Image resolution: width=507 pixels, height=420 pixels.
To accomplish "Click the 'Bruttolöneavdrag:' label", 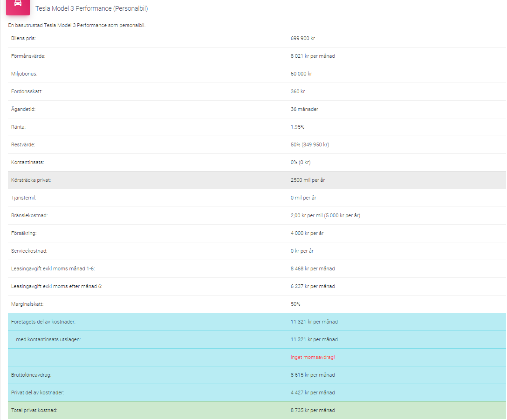I will (x=31, y=375).
